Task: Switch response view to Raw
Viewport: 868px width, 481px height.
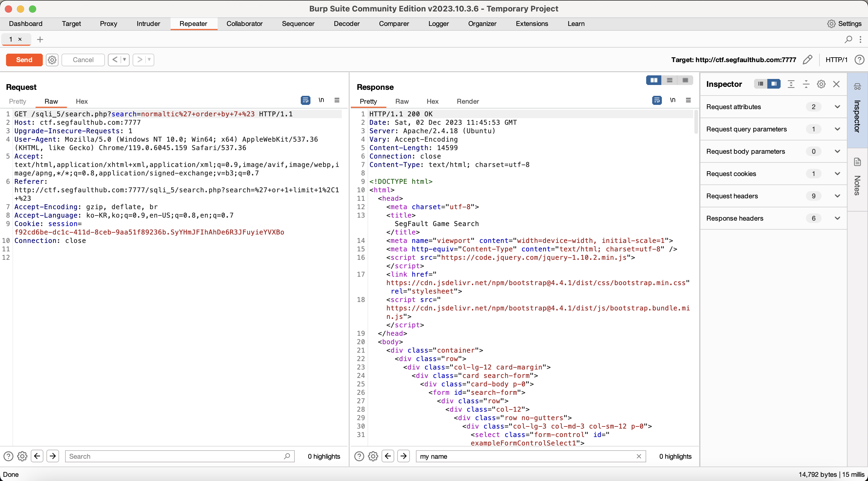Action: [402, 101]
